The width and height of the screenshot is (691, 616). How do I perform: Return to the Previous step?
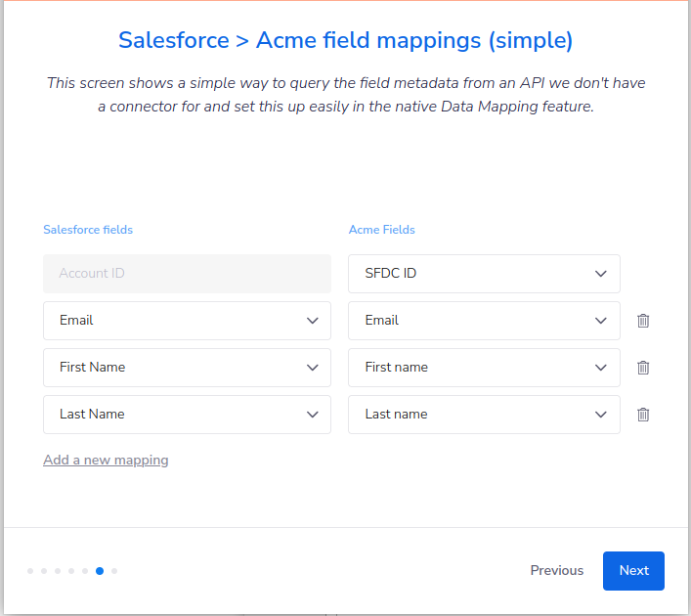[x=556, y=571]
